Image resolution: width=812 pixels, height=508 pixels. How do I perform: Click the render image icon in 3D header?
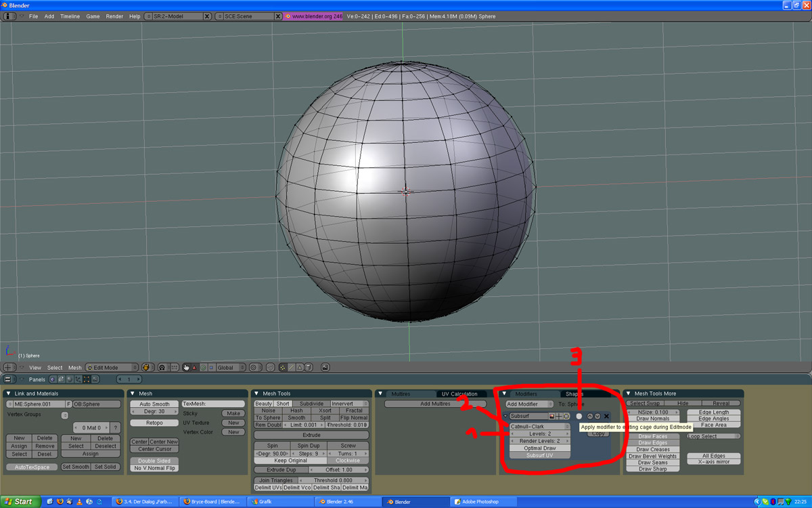click(325, 367)
